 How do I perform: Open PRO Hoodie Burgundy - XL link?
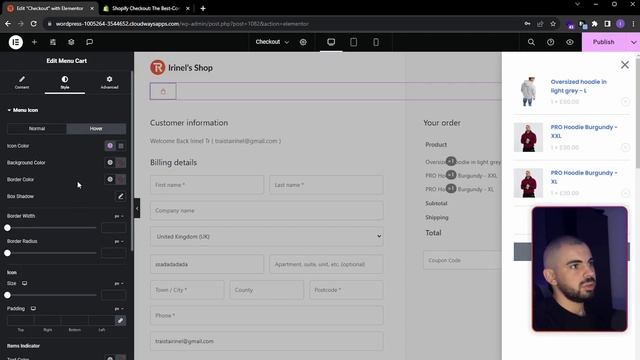click(584, 177)
